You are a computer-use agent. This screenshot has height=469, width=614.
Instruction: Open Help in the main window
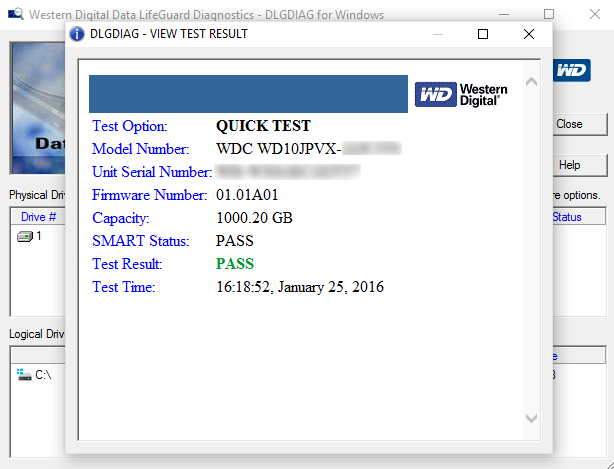(580, 165)
